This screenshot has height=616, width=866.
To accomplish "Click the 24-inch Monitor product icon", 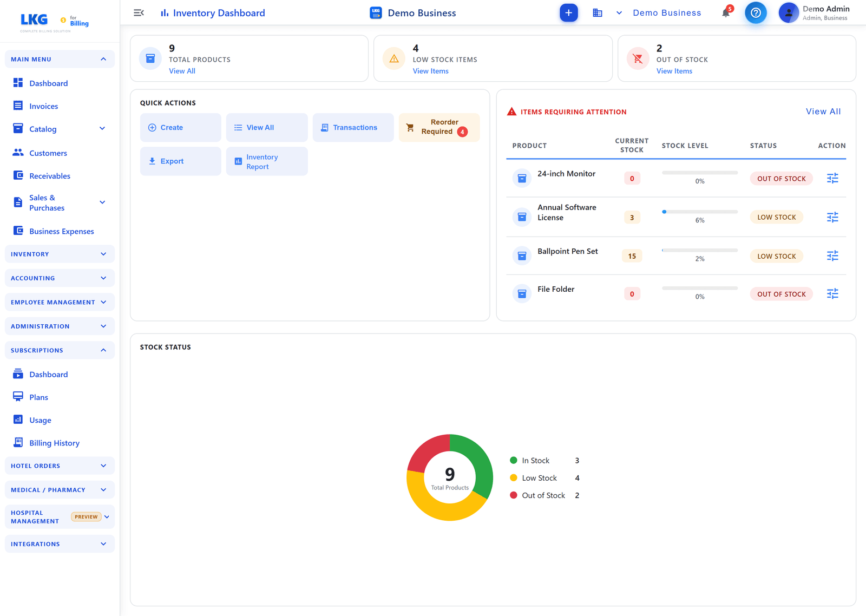I will click(x=522, y=178).
